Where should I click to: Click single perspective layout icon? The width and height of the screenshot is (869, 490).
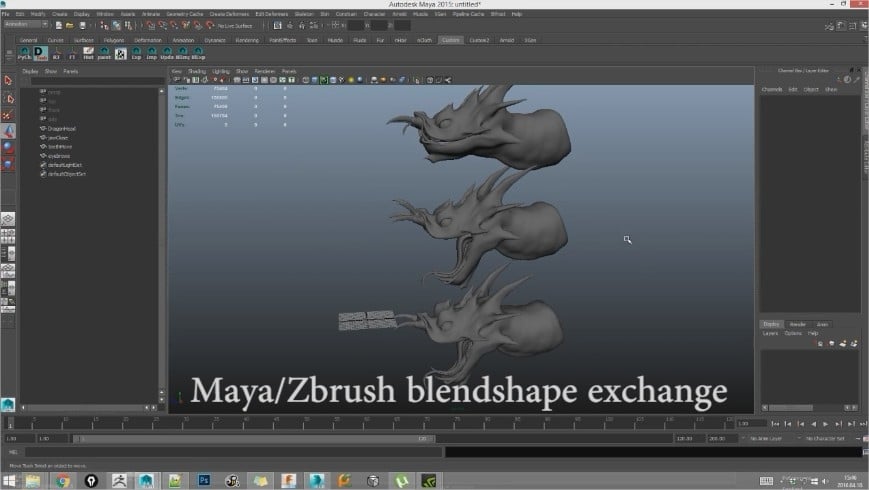pos(8,219)
